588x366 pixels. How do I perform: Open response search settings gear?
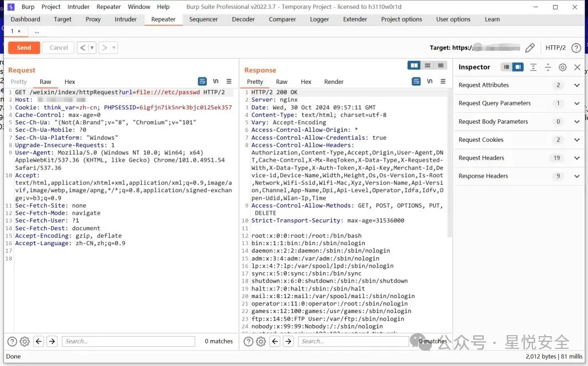tap(261, 341)
